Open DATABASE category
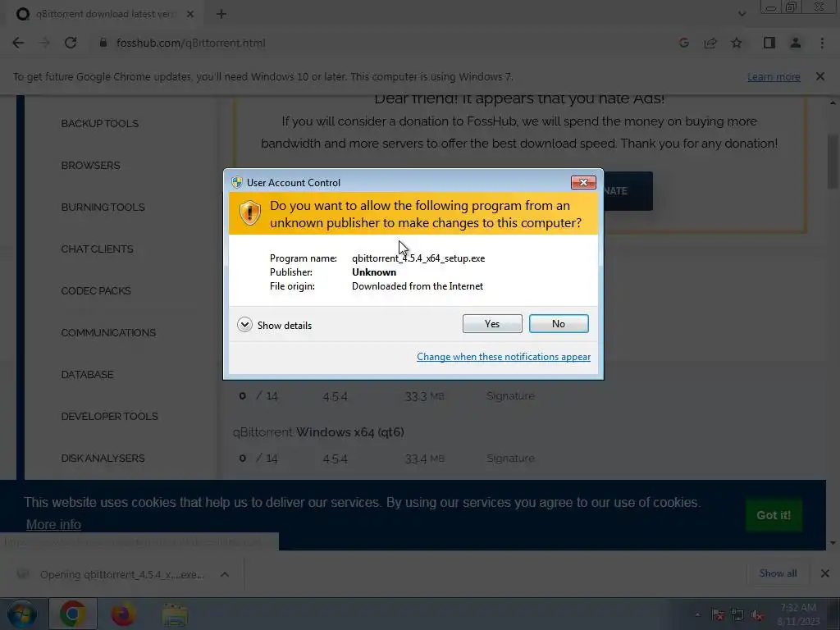This screenshot has height=630, width=840. pyautogui.click(x=87, y=374)
